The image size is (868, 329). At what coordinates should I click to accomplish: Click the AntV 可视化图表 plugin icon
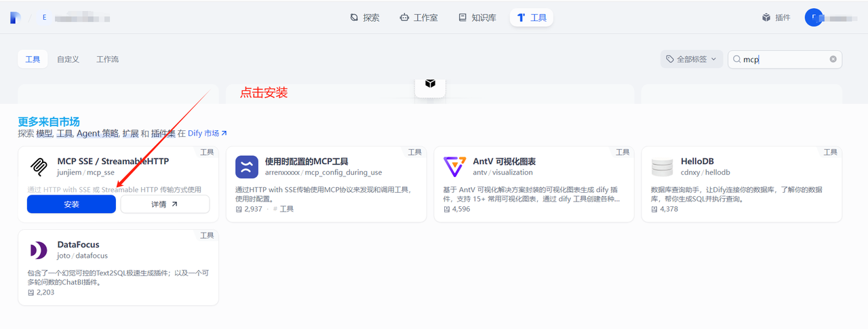(x=454, y=166)
